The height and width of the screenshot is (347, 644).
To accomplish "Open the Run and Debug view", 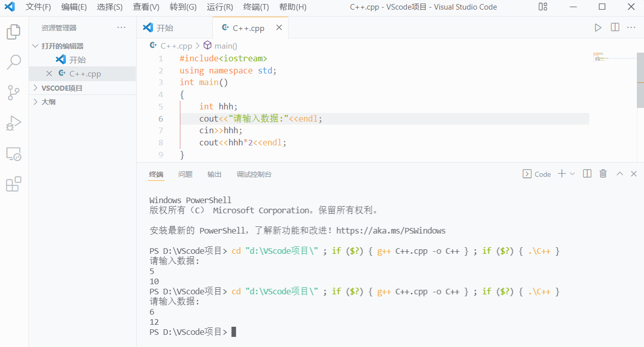I will tap(14, 123).
